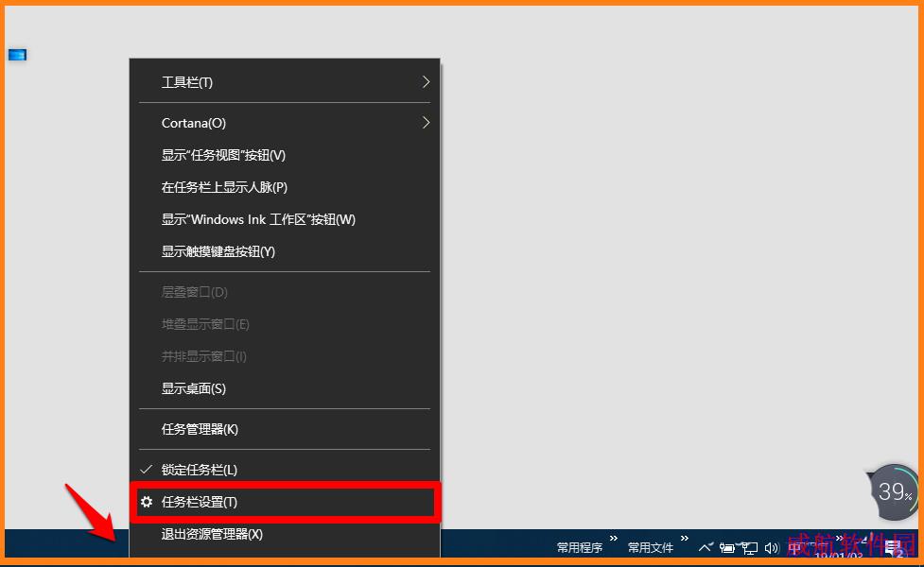924x567 pixels.
Task: Open 任务栏设置(T) from the menu
Action: [x=200, y=502]
